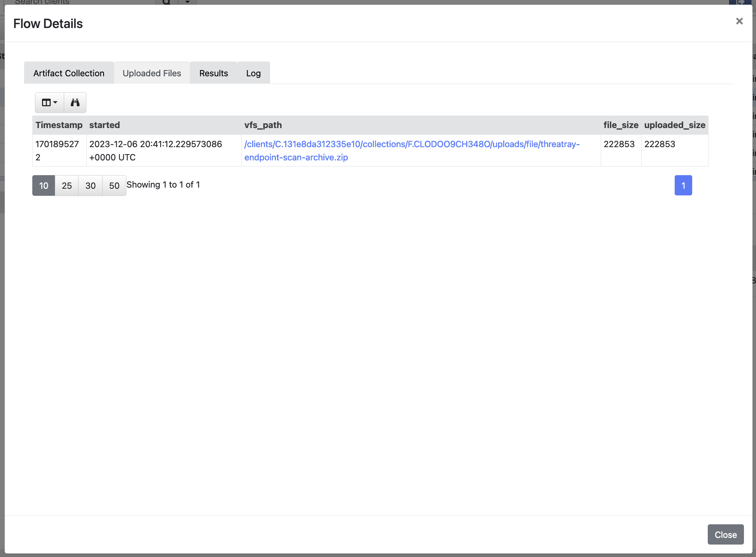Image resolution: width=756 pixels, height=557 pixels.
Task: Select page size 25 results
Action: click(x=67, y=185)
